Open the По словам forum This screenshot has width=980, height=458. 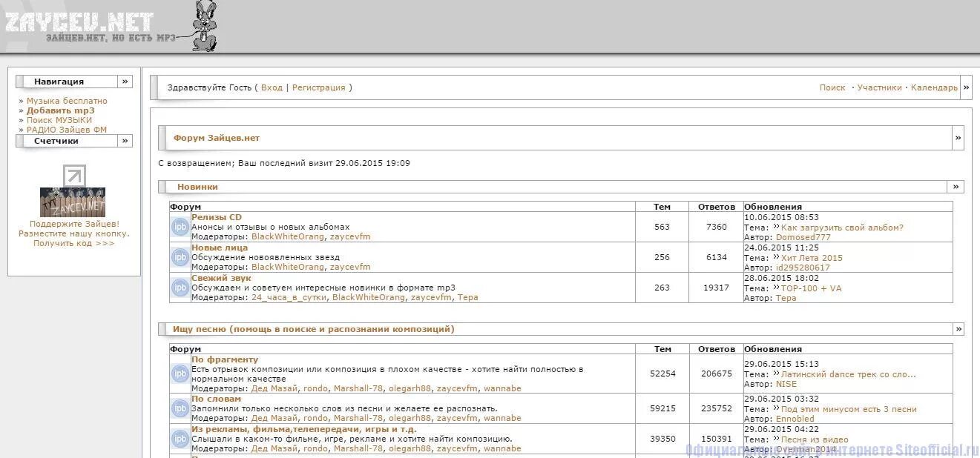pyautogui.click(x=216, y=399)
